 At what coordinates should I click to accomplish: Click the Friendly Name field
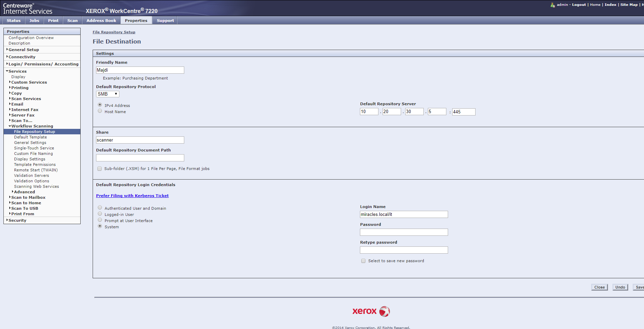pos(140,70)
